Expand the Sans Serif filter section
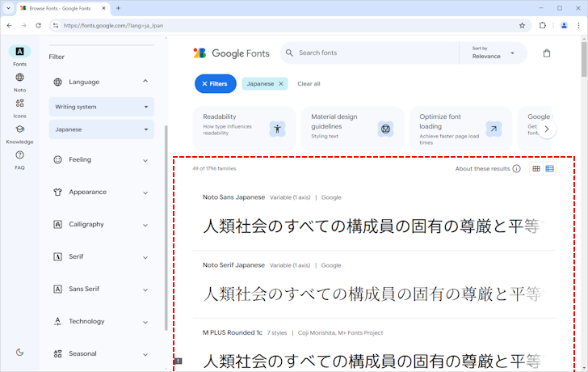Screen dimensions: 588x372 pyautogui.click(x=145, y=290)
